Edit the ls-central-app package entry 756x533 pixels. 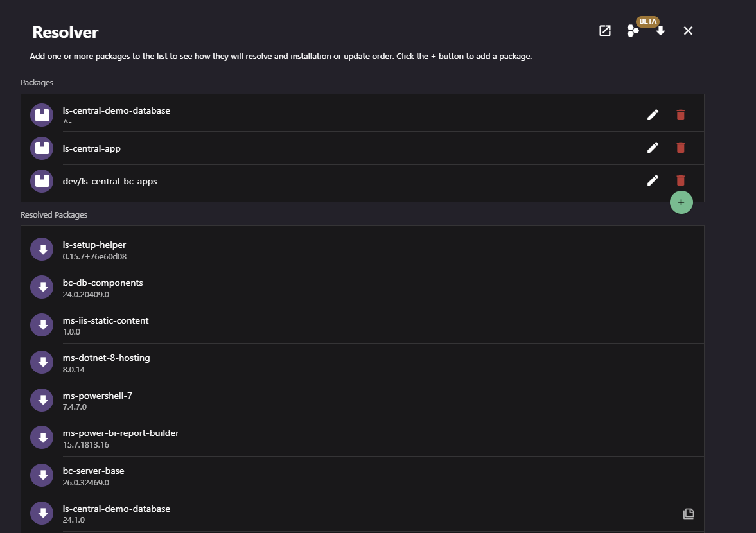(653, 148)
